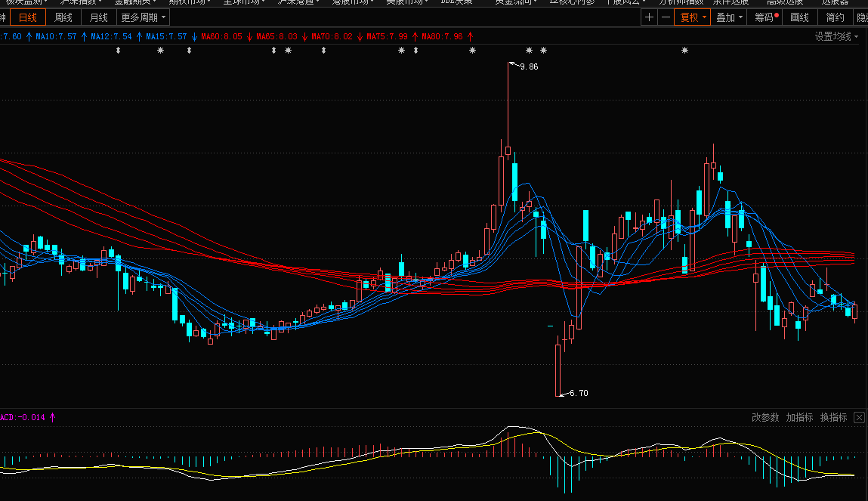The image size is (868, 501).
Task: Open the 复权 adjustment dropdown
Action: click(693, 17)
